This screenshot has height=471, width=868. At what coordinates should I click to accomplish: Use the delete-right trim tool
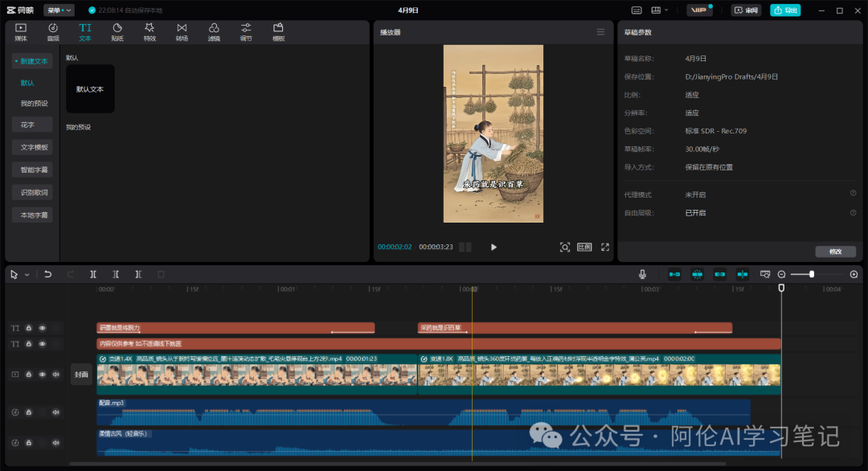(138, 274)
